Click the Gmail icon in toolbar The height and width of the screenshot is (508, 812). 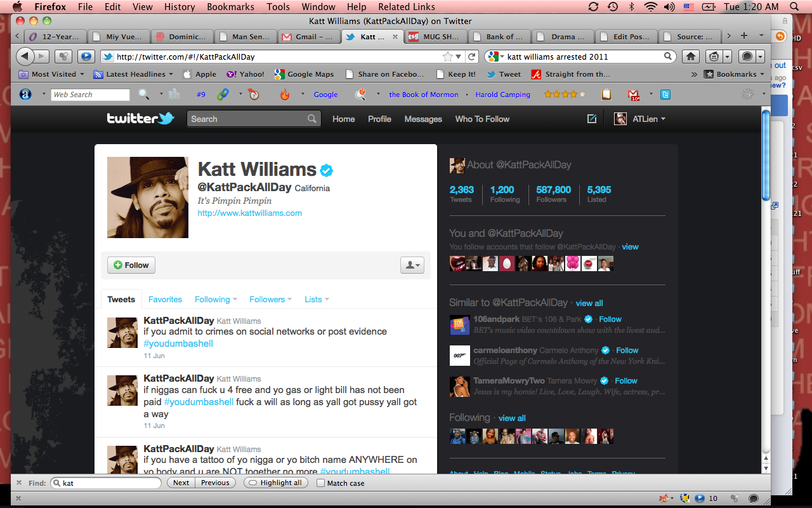(633, 95)
